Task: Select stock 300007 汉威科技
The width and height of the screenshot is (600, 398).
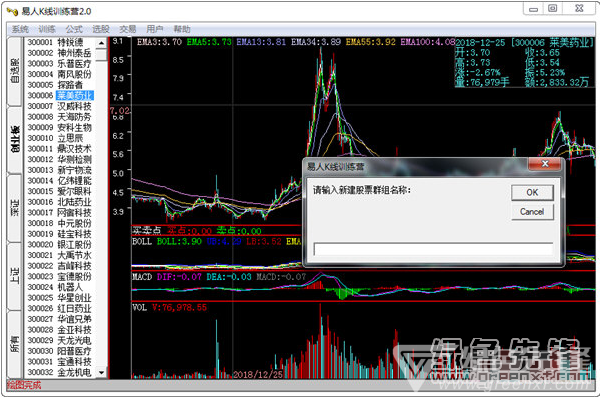Action: coord(59,106)
